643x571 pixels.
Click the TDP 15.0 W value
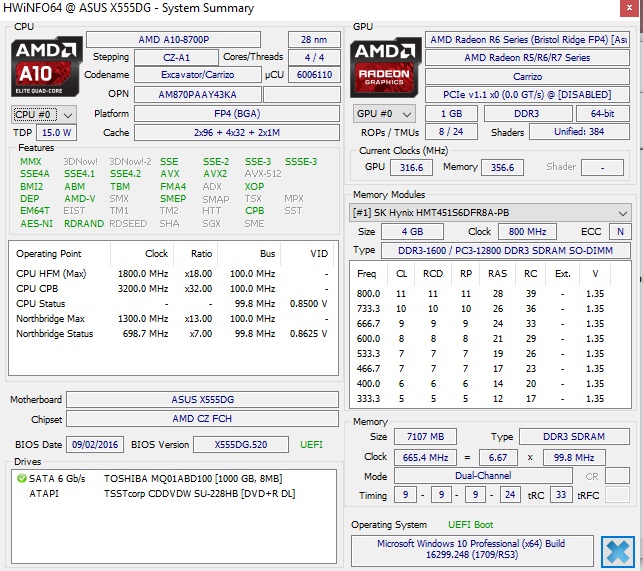(x=57, y=132)
